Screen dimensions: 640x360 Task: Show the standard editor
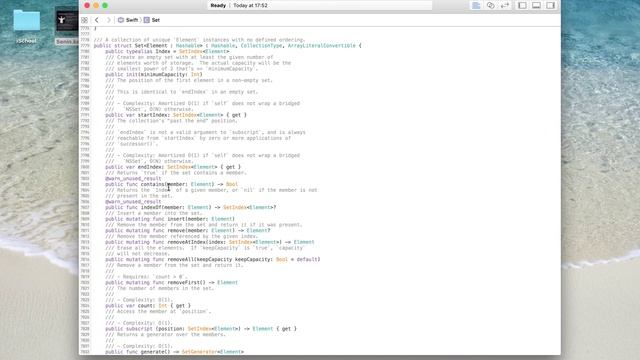coord(476,5)
